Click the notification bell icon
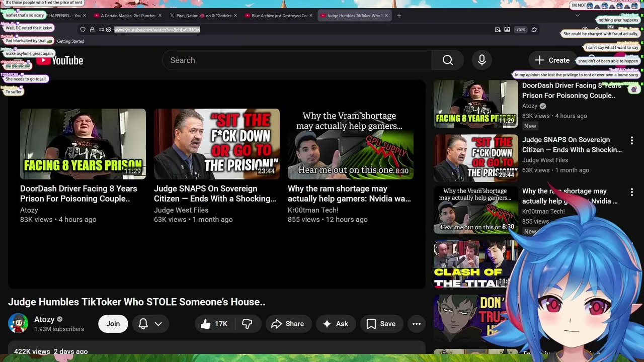This screenshot has height=362, width=644. point(143,324)
